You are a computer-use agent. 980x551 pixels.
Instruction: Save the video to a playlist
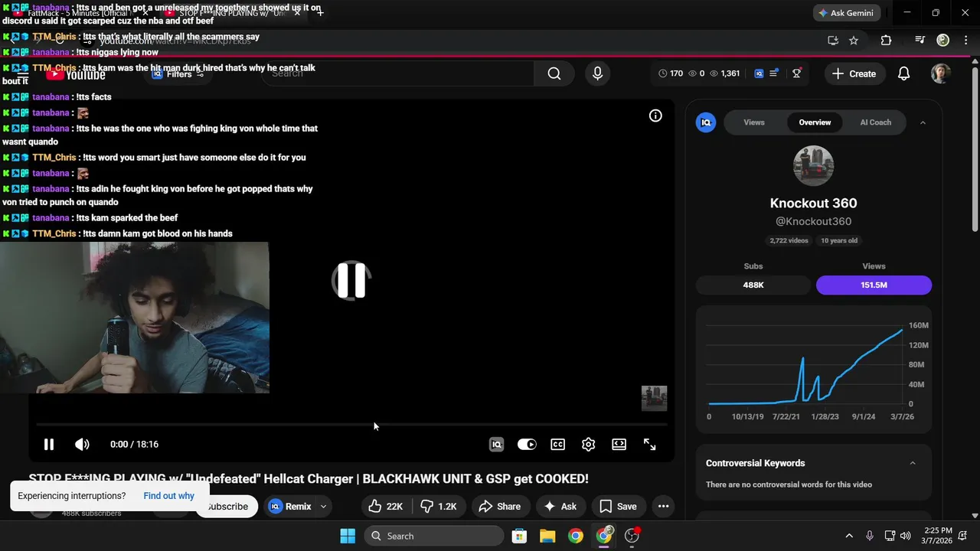click(x=618, y=506)
